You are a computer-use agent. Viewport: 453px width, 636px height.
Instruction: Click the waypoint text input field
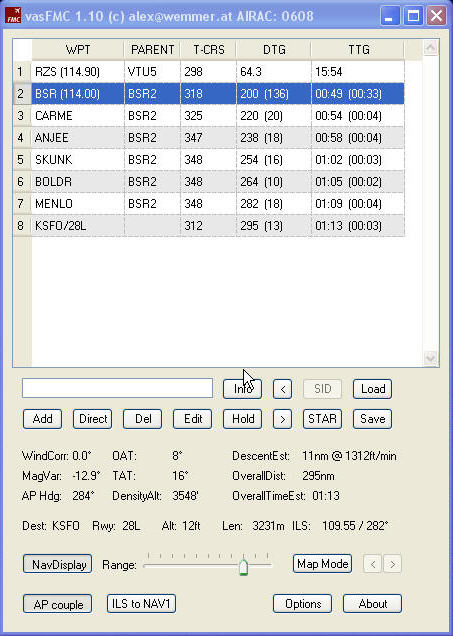tap(118, 389)
